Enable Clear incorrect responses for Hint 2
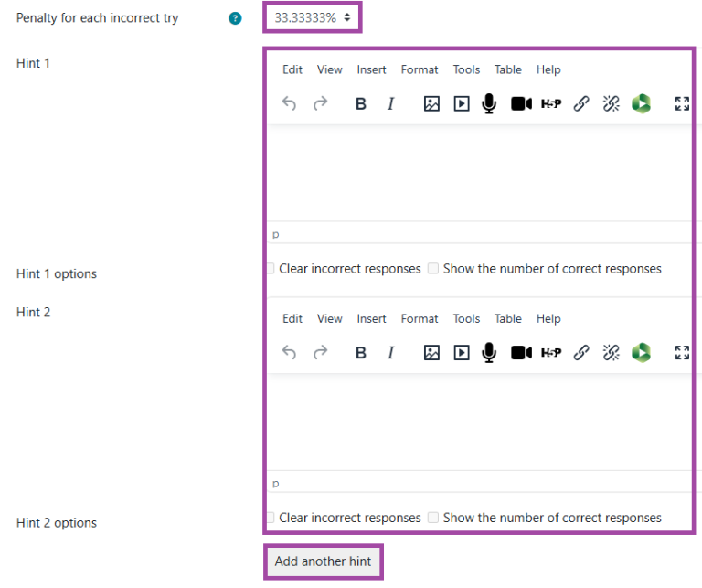The width and height of the screenshot is (702, 588). point(270,518)
